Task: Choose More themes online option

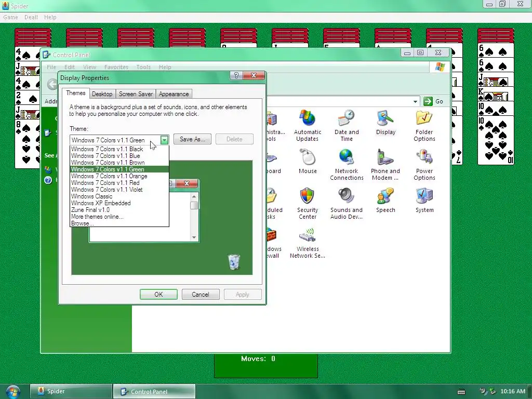Action: (119, 217)
